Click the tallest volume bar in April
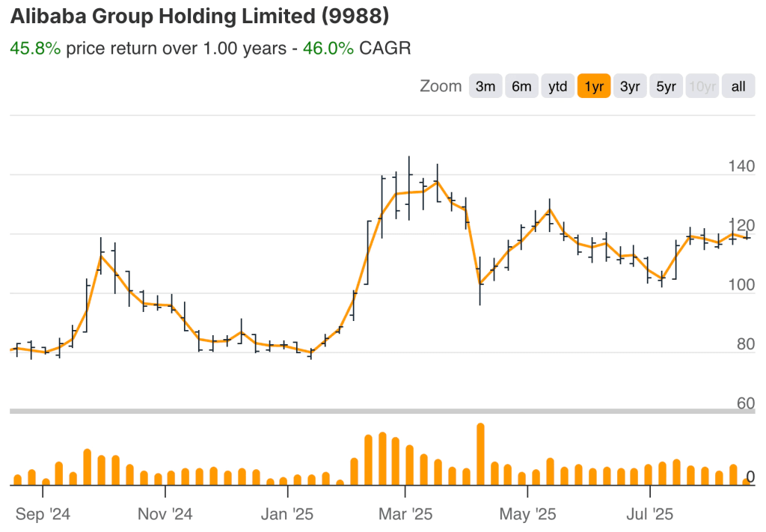This screenshot has width=766, height=532. coord(480,454)
